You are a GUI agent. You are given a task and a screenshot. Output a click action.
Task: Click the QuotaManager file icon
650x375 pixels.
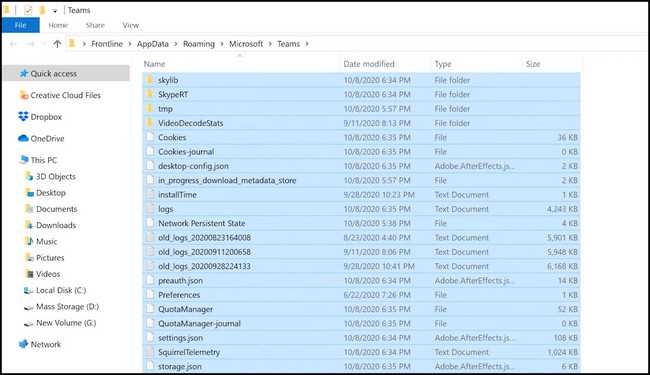coord(150,309)
